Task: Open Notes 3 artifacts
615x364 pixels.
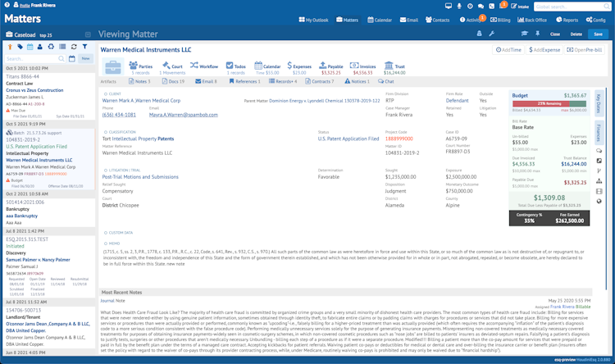Action: point(139,81)
